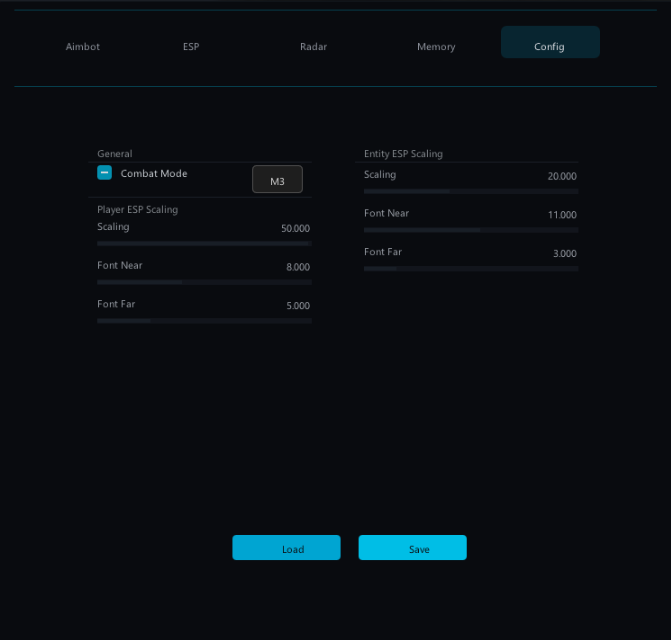Toggle the Combat Mode checkbox
The height and width of the screenshot is (640, 671).
104,173
